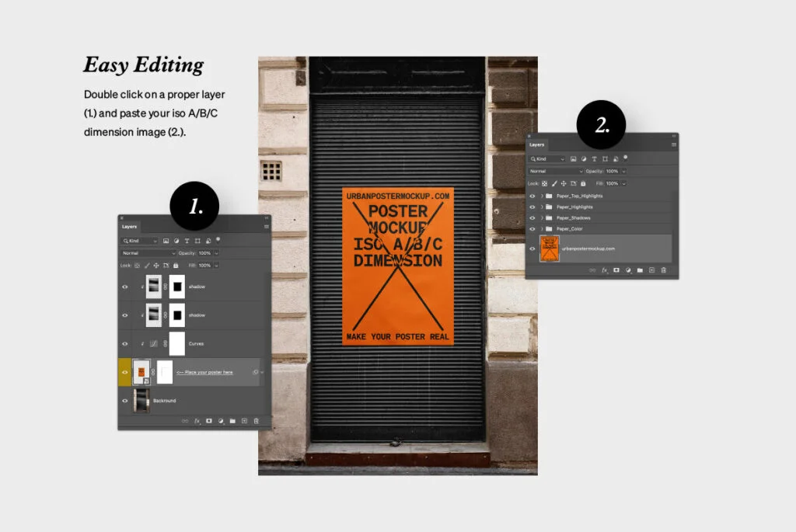Create new adjustment layer in panel 2
Screen dimensions: 796x532
point(628,270)
